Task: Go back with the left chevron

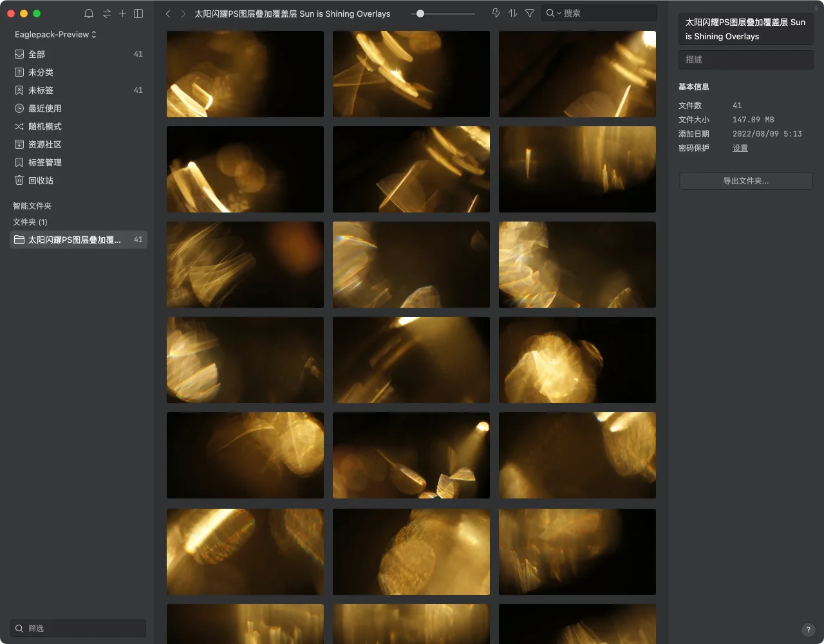Action: tap(168, 14)
